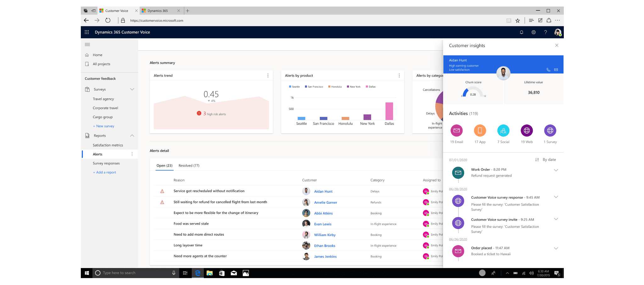This screenshot has height=285, width=644.
Task: Email Aidan Hunt using envelope icon
Action: point(556,70)
